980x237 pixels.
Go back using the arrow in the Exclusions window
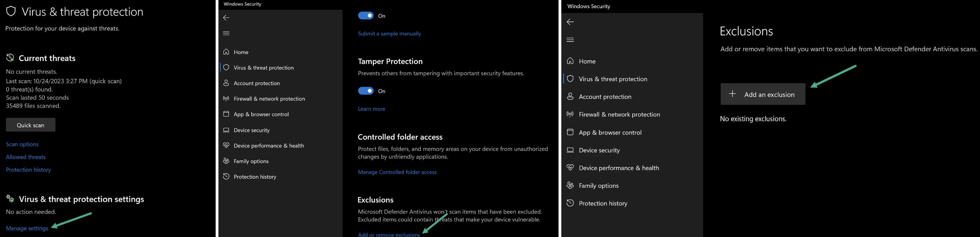(x=570, y=22)
